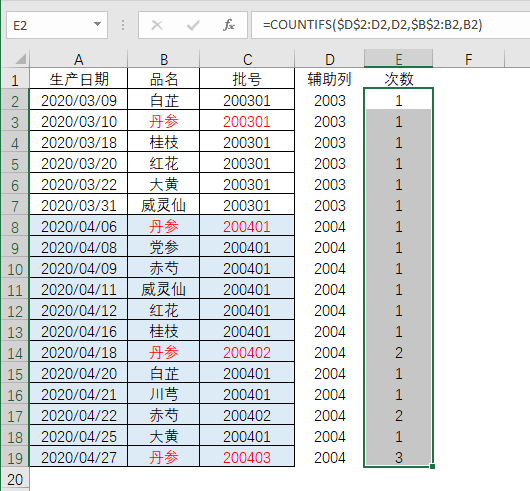Click helper value 2004 in row 8
Image resolution: width=530 pixels, height=491 pixels.
tap(330, 226)
